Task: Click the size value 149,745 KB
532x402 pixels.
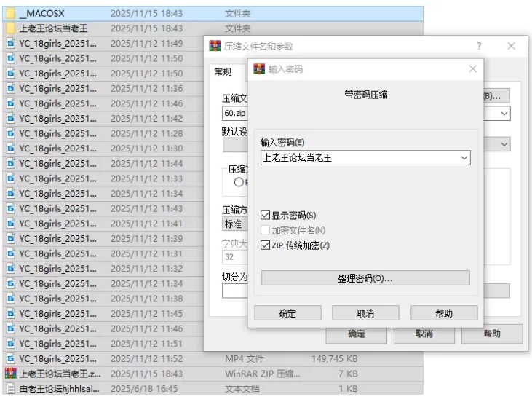Action: (x=335, y=358)
